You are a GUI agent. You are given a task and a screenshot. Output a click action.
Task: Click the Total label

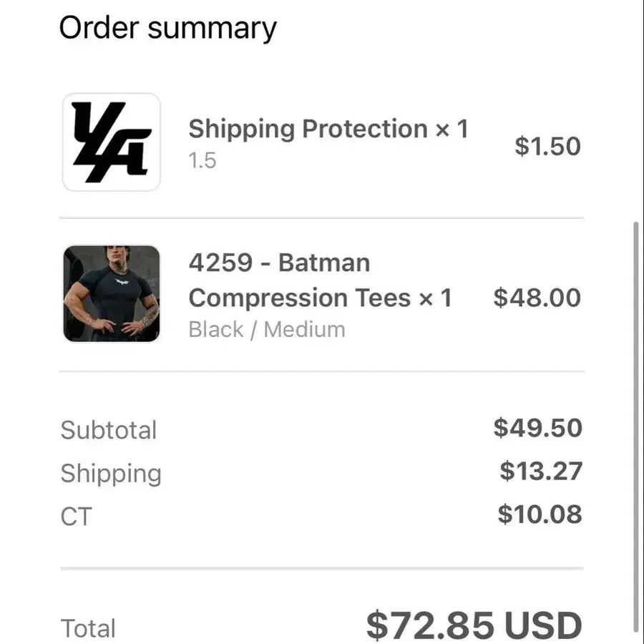pos(88,628)
